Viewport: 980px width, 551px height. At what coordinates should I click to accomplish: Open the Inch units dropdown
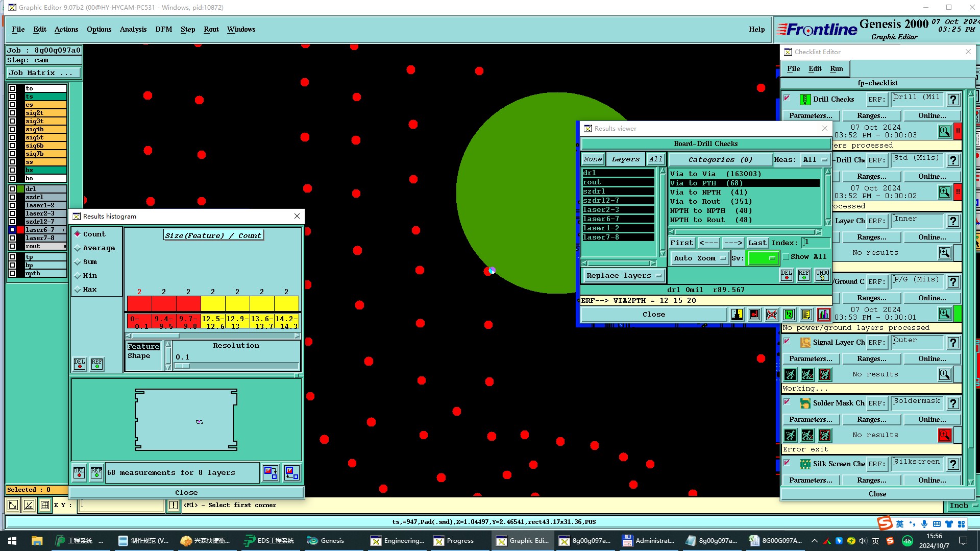coord(963,506)
